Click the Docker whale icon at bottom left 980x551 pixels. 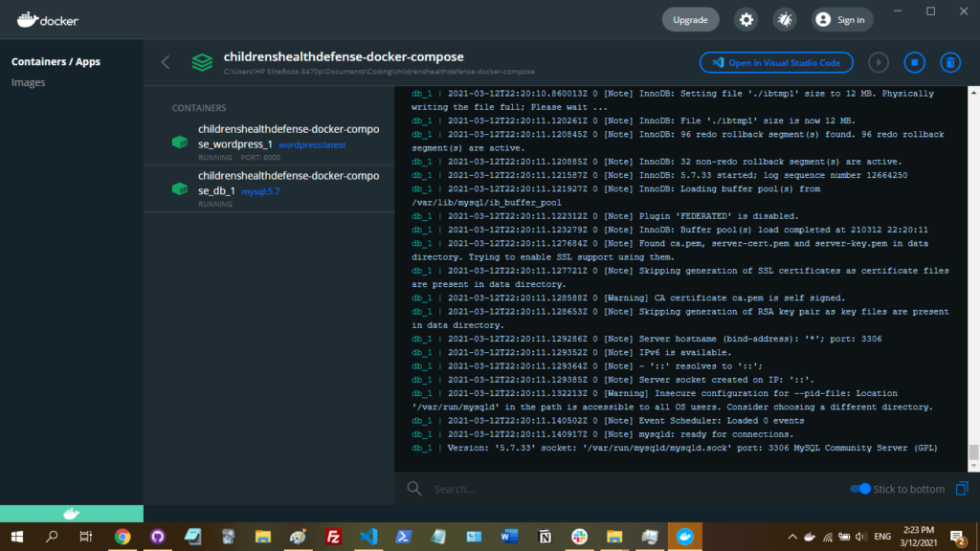pos(71,514)
